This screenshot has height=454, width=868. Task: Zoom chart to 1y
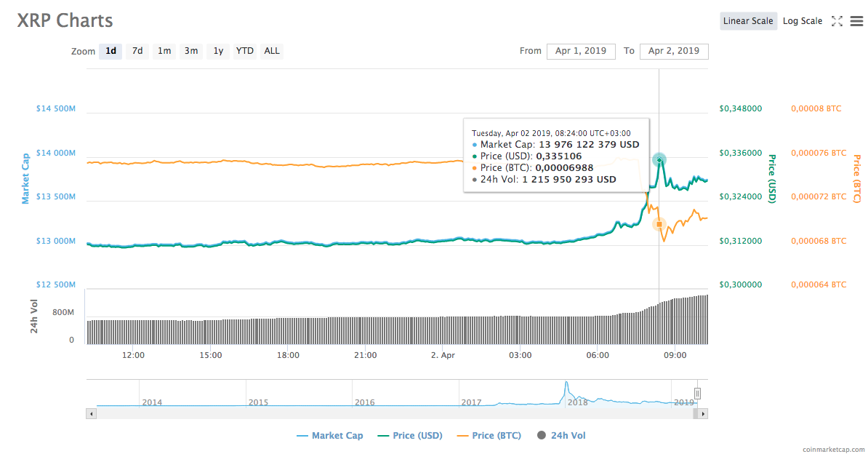point(218,51)
